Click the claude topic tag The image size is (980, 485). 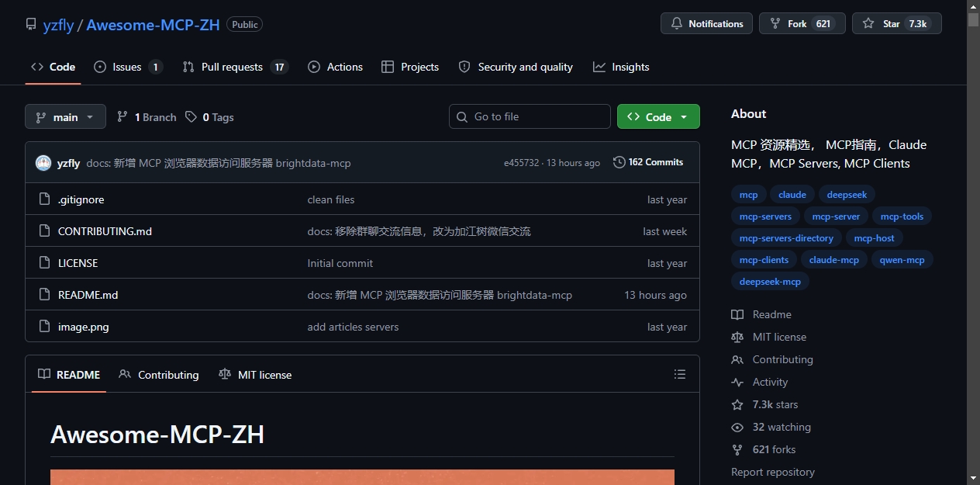792,195
